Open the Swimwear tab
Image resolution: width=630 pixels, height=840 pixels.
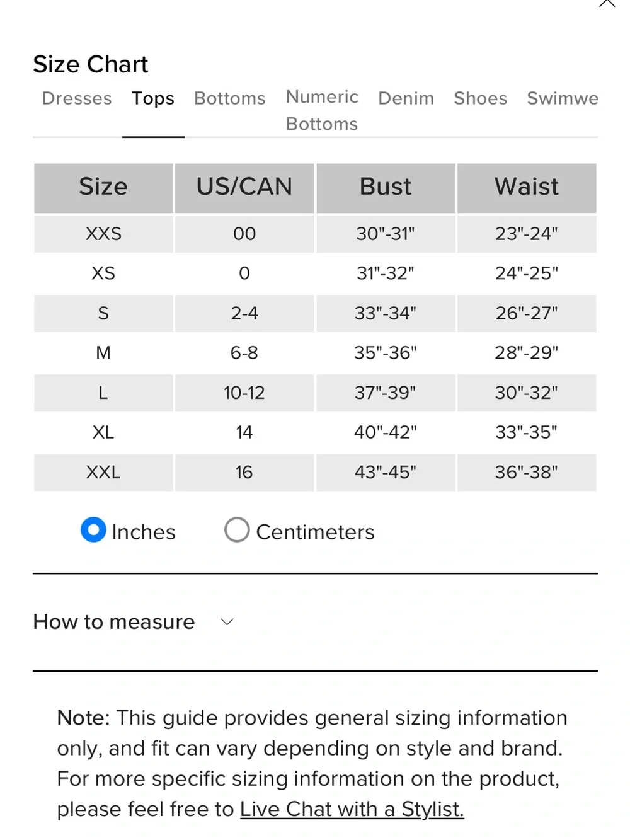pos(563,98)
